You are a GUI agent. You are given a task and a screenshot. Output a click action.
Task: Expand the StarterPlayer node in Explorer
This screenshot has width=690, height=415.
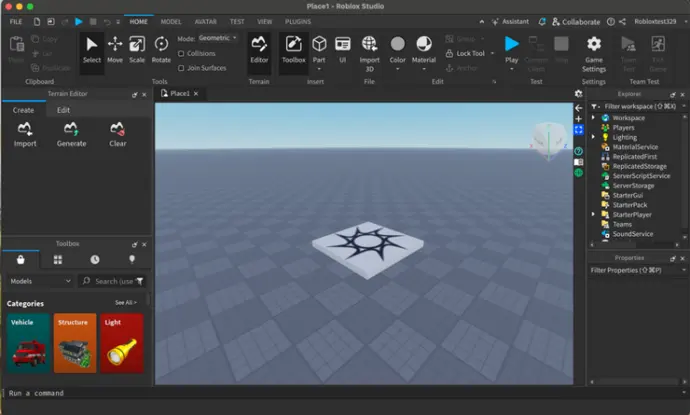pyautogui.click(x=593, y=214)
